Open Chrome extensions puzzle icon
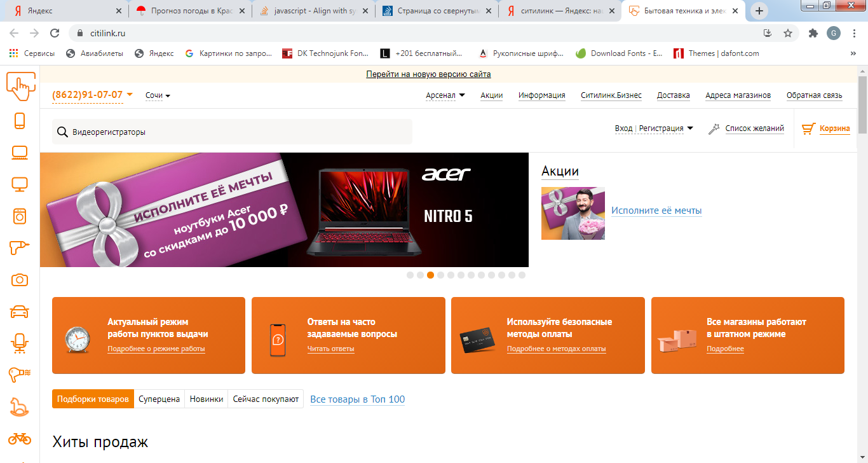Screen dimensions: 868x463 click(813, 33)
